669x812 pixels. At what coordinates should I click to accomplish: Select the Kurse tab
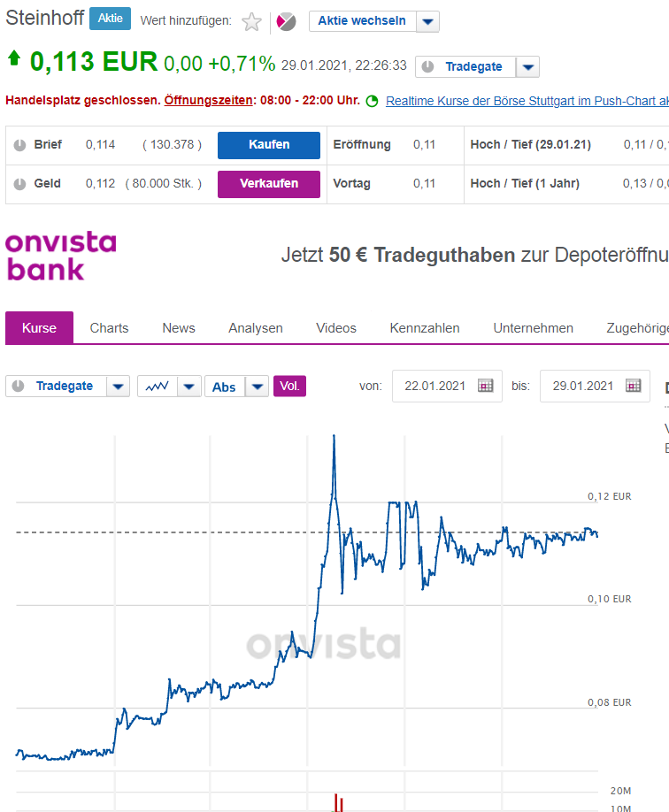pos(40,328)
